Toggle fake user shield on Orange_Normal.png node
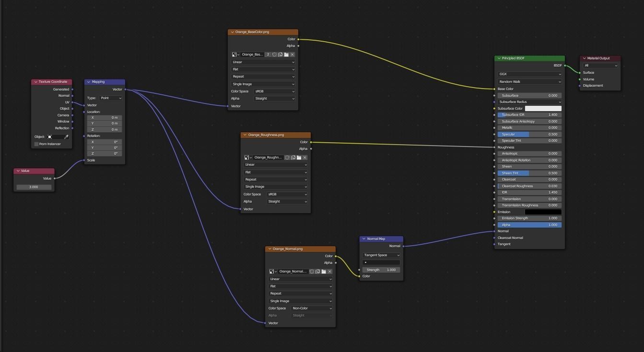Screen dimensions: 644x352 (x=312, y=272)
